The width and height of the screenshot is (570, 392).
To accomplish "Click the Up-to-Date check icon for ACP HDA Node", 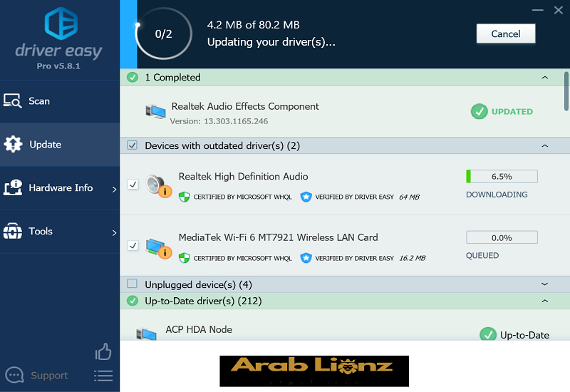I will [x=488, y=334].
